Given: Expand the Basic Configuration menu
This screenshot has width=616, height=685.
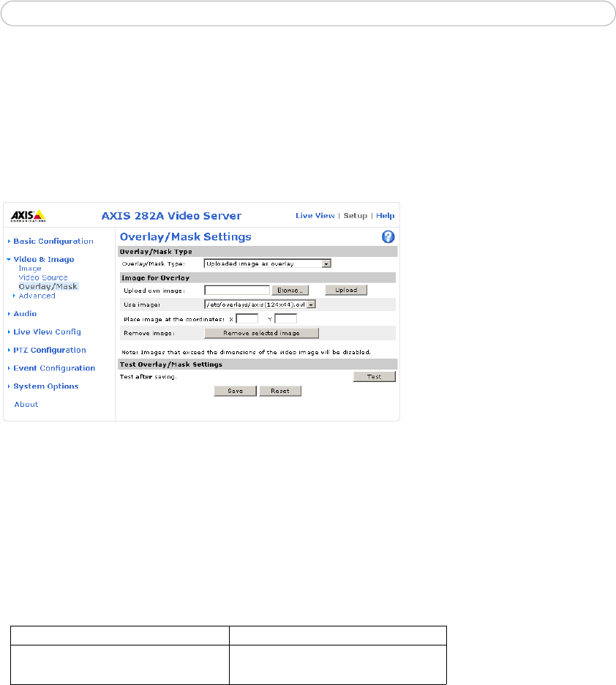Looking at the screenshot, I should [53, 241].
